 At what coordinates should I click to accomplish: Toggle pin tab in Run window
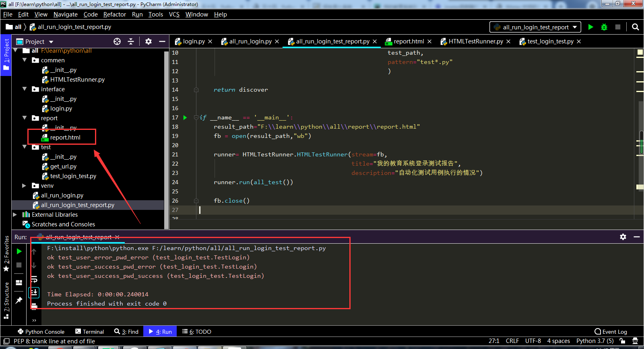[x=19, y=300]
